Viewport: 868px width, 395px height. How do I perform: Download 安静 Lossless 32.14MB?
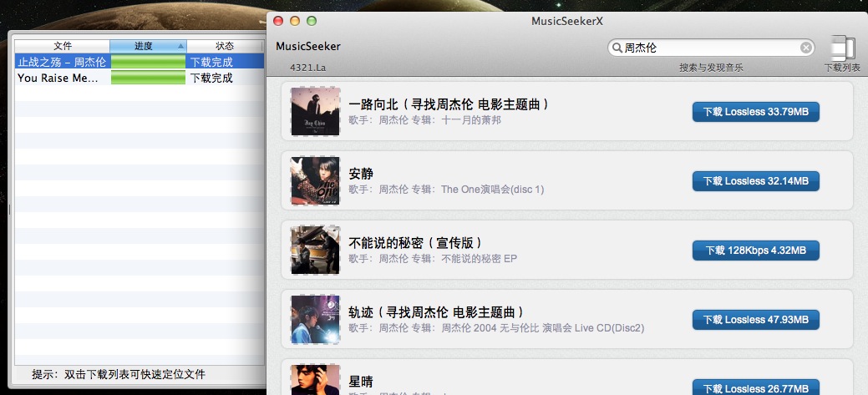coord(755,181)
